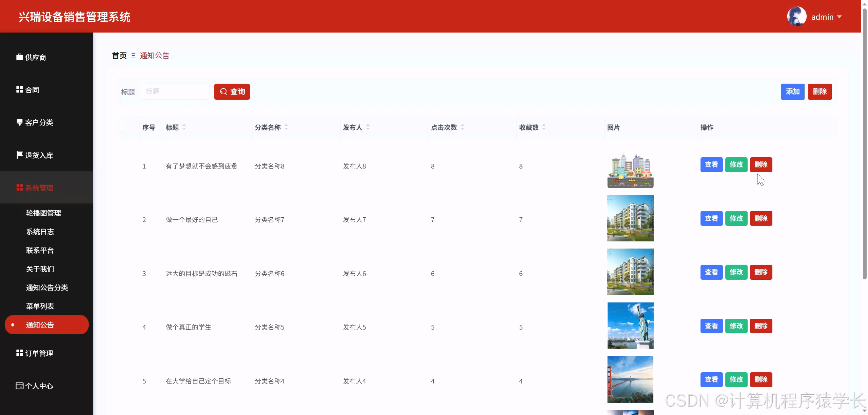Select the active 通知公告 submenu item
The image size is (868, 415).
tap(46, 325)
